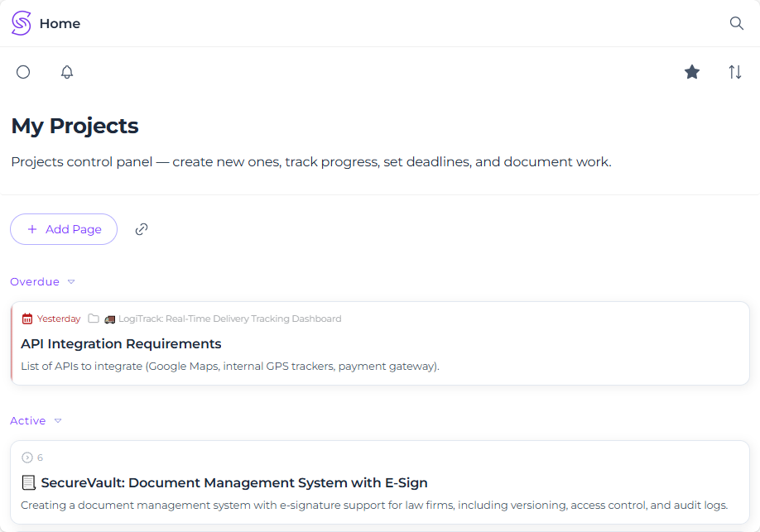Select the Home menu item
The height and width of the screenshot is (532, 760).
tap(60, 23)
